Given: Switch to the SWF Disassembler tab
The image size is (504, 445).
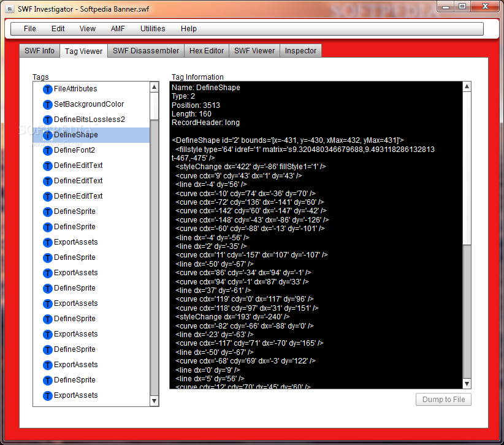Looking at the screenshot, I should [146, 51].
